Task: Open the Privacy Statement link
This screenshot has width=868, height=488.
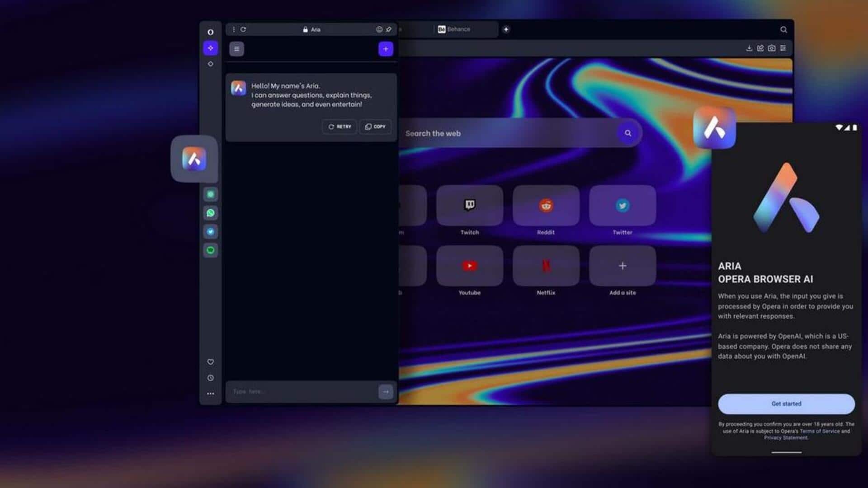Action: pyautogui.click(x=786, y=437)
